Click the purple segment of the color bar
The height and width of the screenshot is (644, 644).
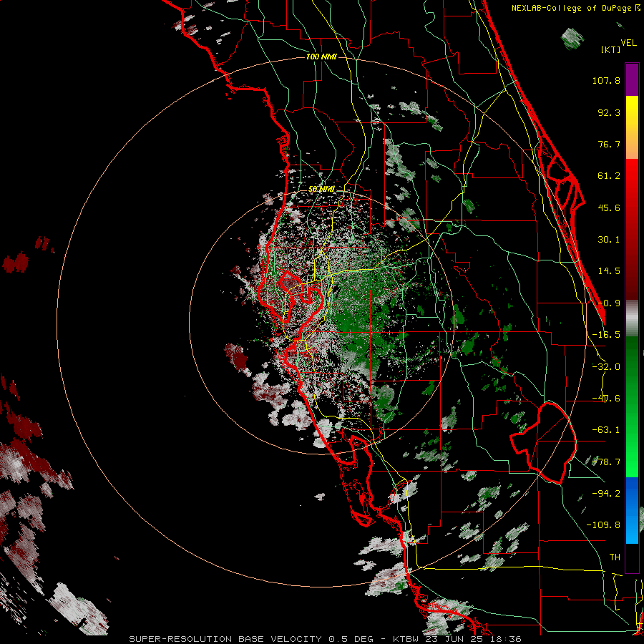[632, 79]
